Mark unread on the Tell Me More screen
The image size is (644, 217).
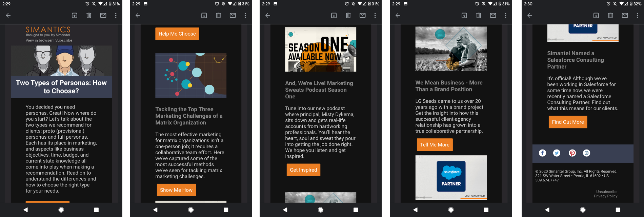click(493, 15)
